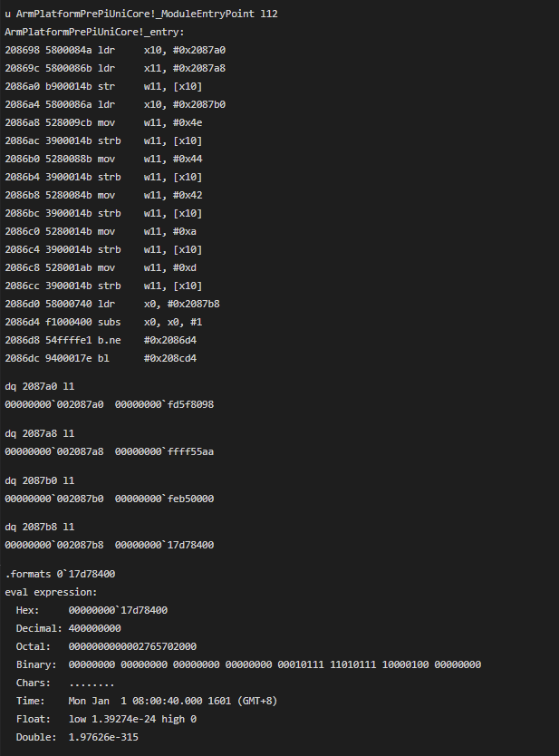559x756 pixels.
Task: Click the .formats 0`17d78400 command
Action: tap(60, 574)
